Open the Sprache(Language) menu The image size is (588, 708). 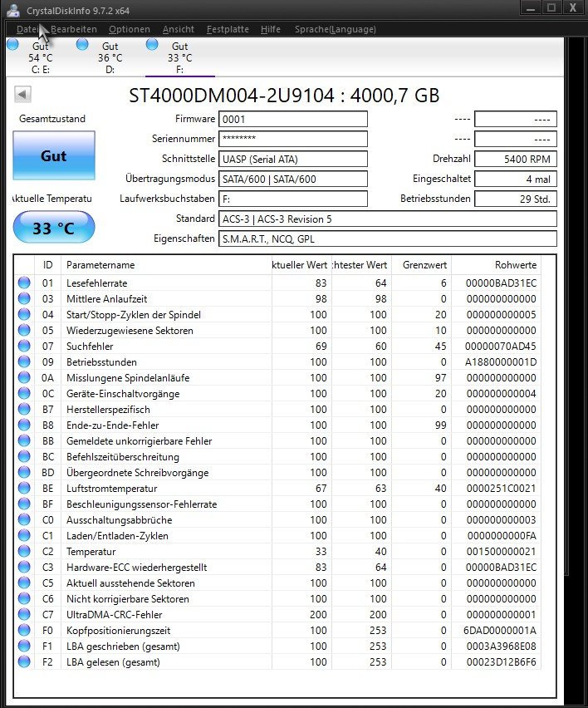click(336, 29)
